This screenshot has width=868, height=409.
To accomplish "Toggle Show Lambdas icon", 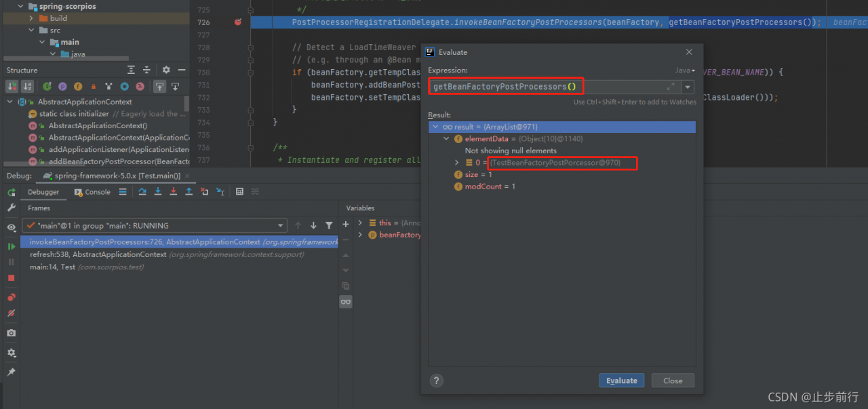I will pyautogui.click(x=140, y=86).
